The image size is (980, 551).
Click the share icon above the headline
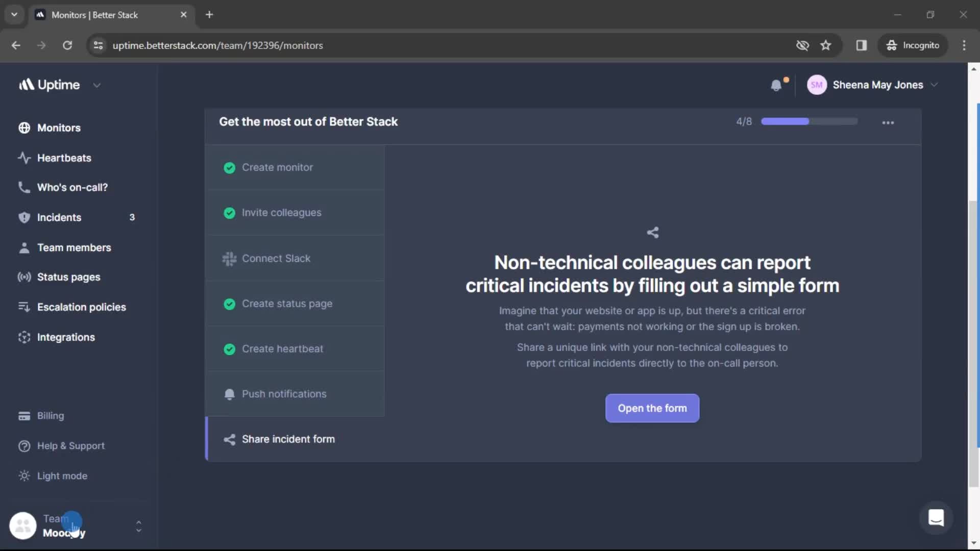pyautogui.click(x=652, y=233)
